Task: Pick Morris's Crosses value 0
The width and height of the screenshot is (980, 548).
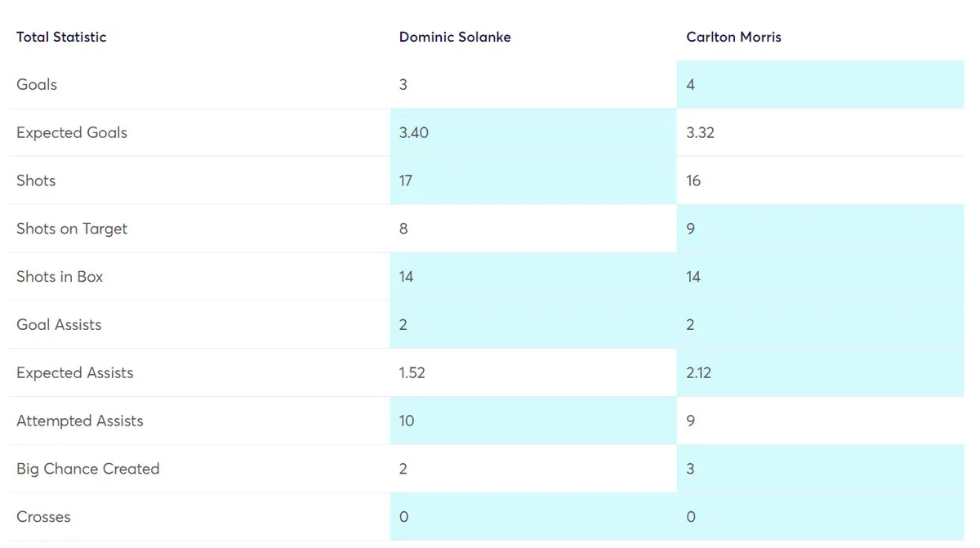Action: point(691,518)
